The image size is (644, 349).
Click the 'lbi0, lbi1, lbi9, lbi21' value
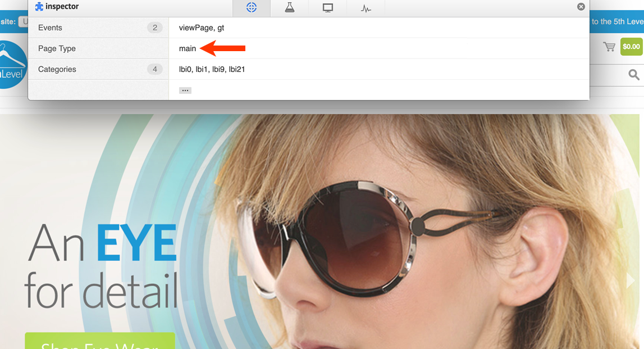[212, 69]
